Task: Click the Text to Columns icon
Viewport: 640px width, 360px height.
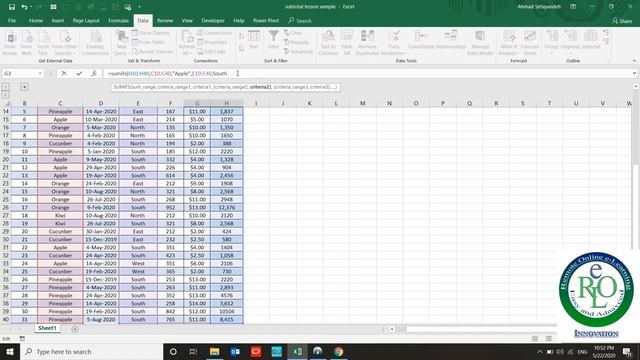Action: pos(328,43)
